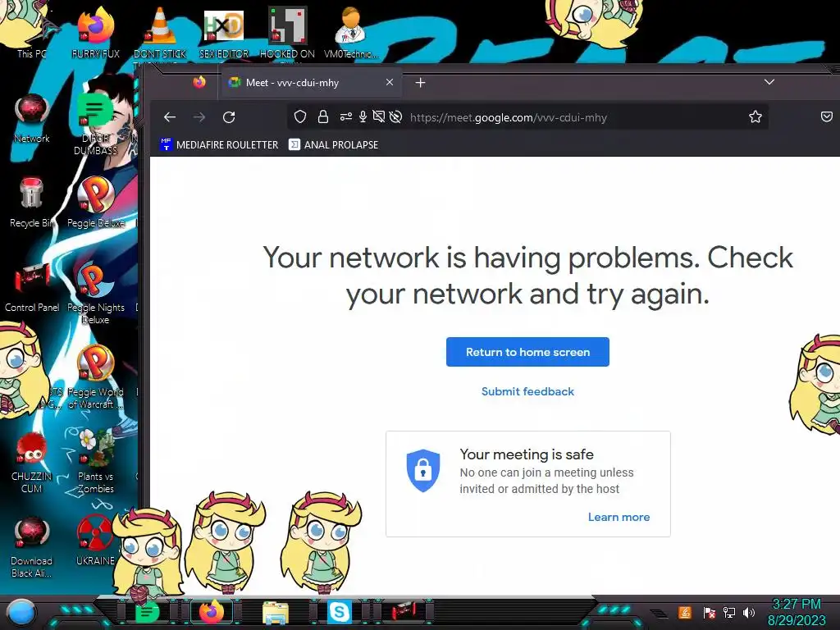Open the Network desktop icon
840x630 pixels.
click(32, 118)
